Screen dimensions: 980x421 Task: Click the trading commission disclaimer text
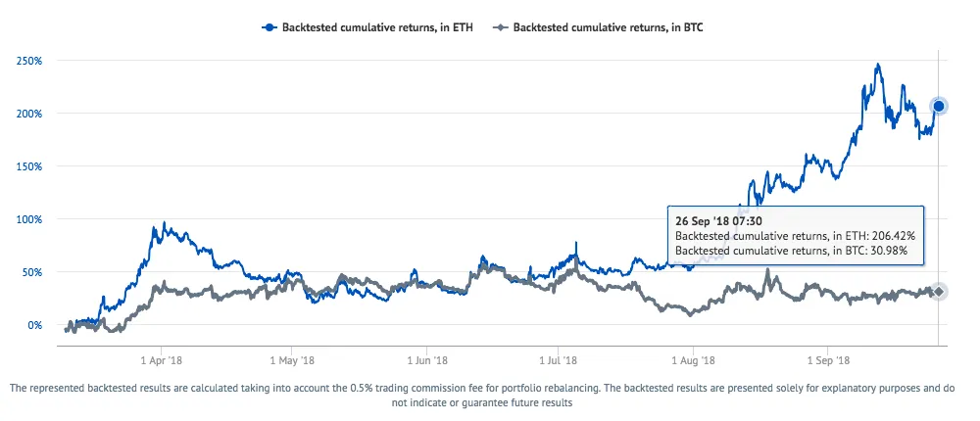click(x=482, y=396)
